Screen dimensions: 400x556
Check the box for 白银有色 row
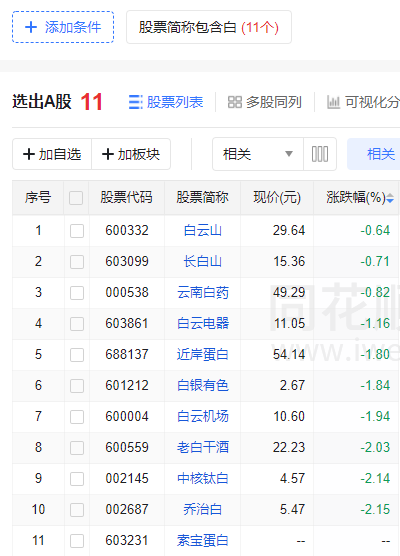pyautogui.click(x=77, y=386)
